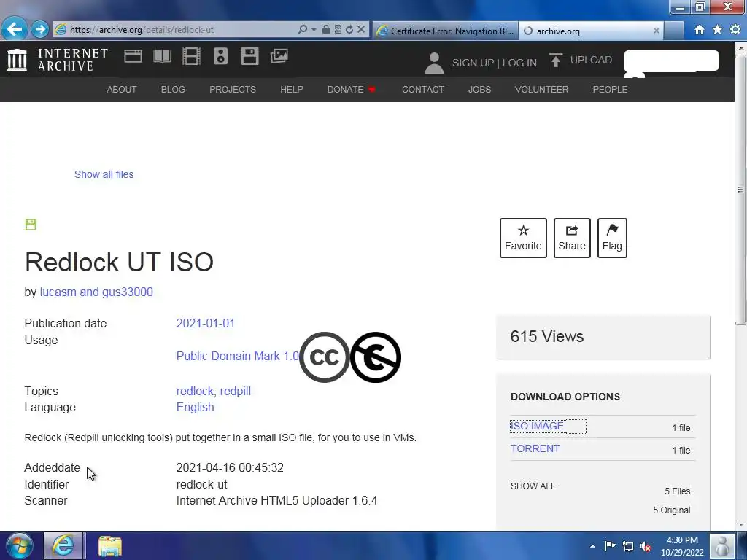Download the ISO IMAGE option
Screen dimensions: 747x560
tap(537, 426)
